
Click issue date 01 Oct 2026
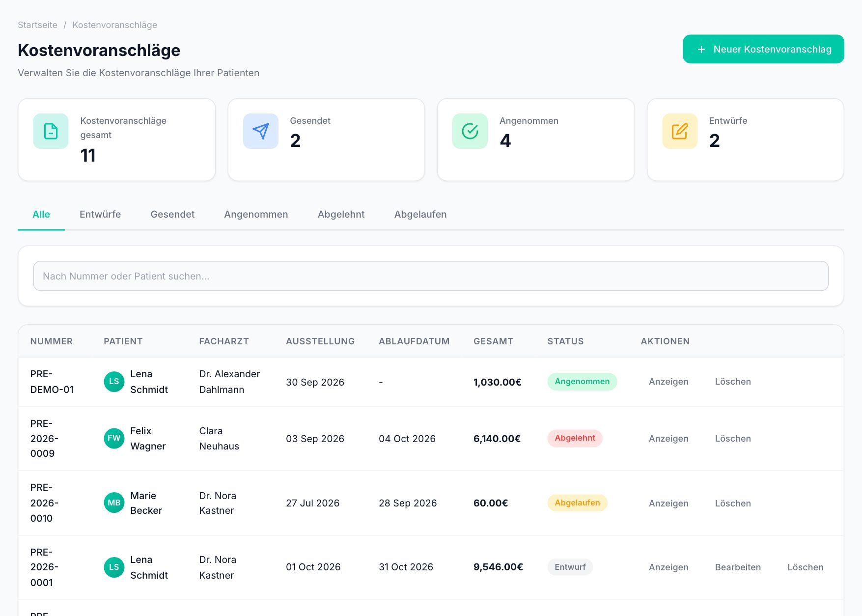(x=313, y=567)
